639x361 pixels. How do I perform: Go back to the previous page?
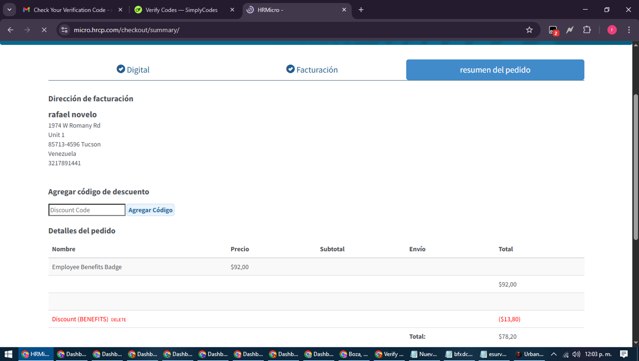click(11, 30)
